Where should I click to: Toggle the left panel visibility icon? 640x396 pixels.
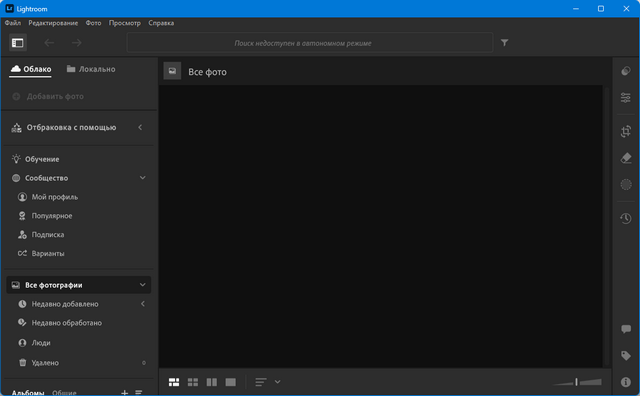[18, 43]
